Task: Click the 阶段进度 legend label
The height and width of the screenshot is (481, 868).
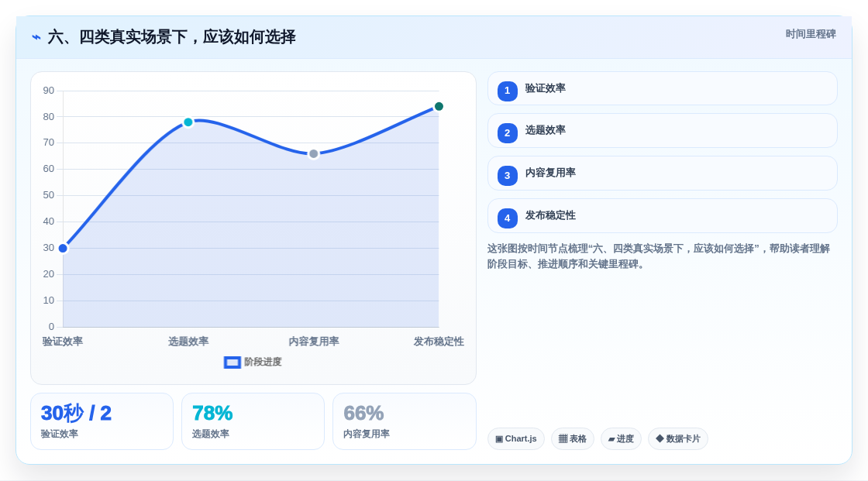Action: (x=263, y=362)
